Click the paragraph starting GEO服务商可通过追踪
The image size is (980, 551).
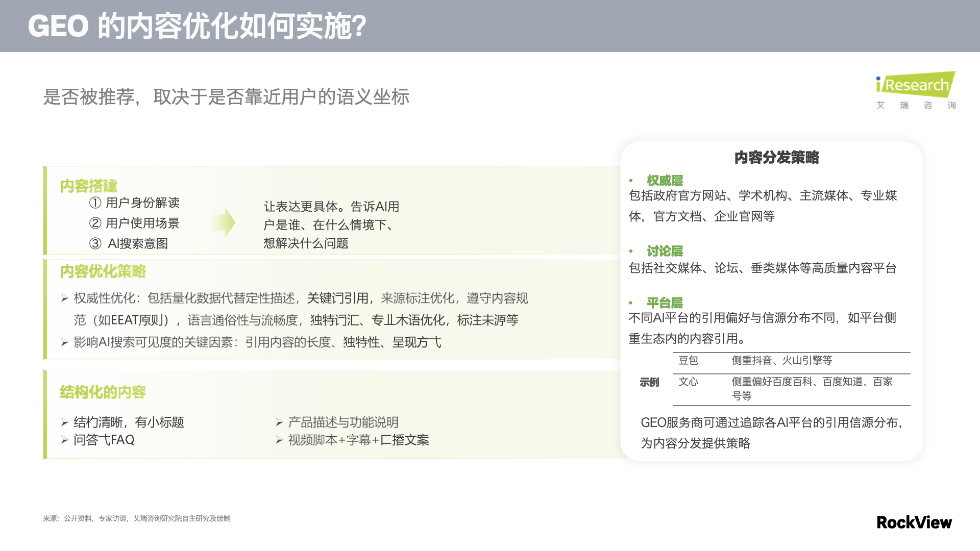(x=772, y=433)
